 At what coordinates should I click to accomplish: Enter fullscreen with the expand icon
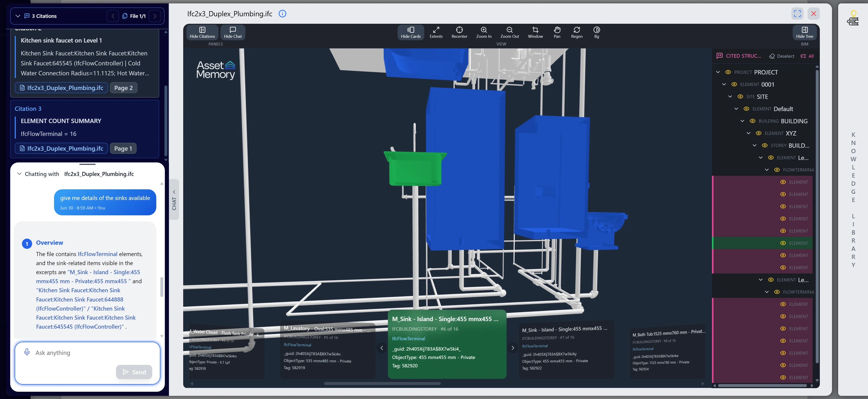[x=797, y=14]
